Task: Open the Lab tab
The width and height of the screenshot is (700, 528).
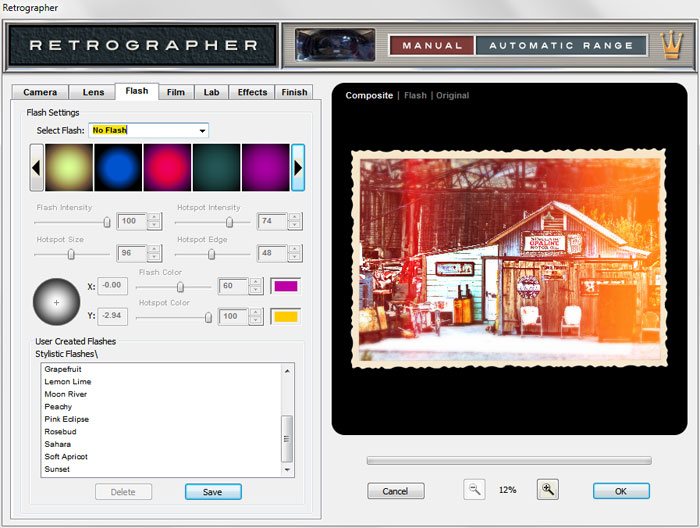Action: (211, 92)
